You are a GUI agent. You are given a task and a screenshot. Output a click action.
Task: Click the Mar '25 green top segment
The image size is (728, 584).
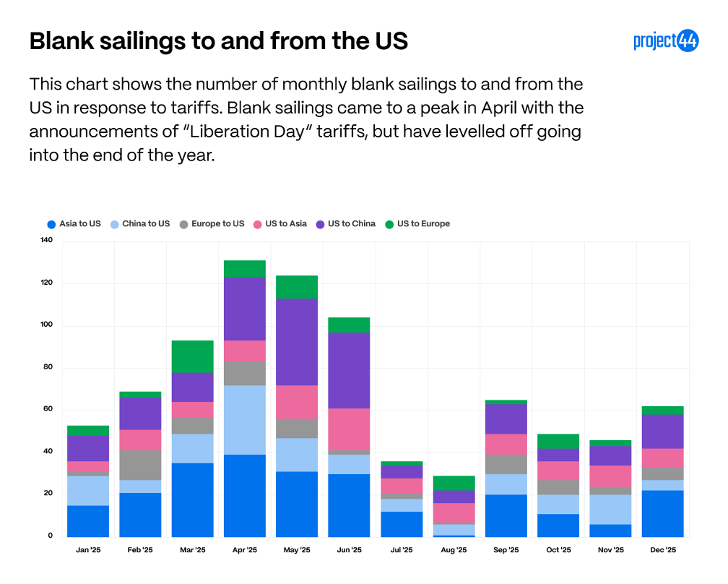192,356
